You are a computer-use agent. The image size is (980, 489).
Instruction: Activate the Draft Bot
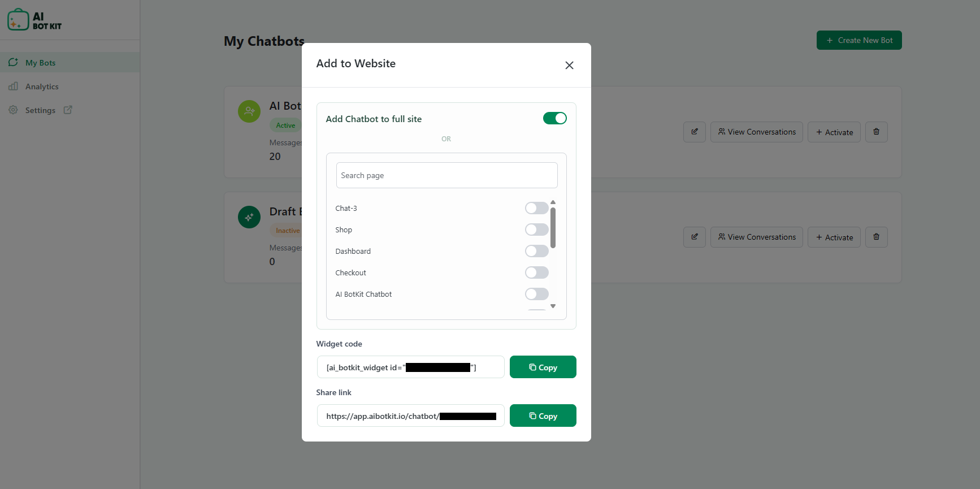click(x=834, y=237)
